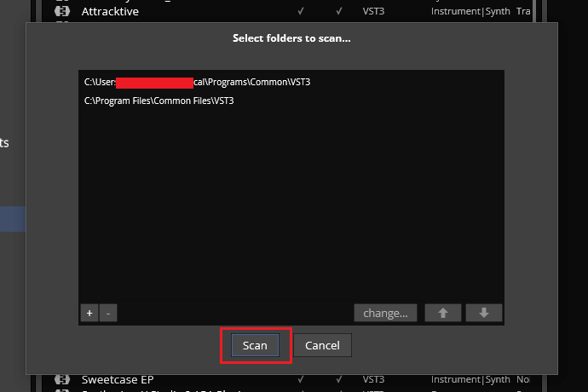Select the Attracktive plugin name
Image resolution: width=588 pixels, height=392 pixels.
[x=110, y=12]
